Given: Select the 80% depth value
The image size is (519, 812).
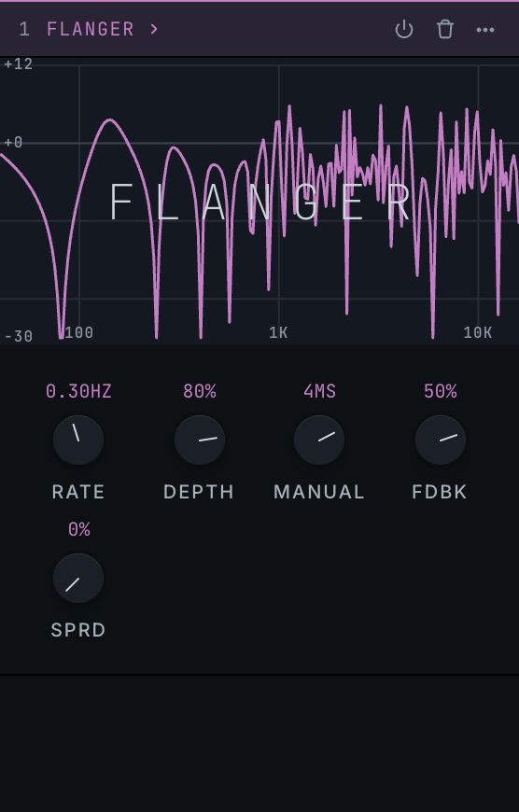Looking at the screenshot, I should coord(200,391).
